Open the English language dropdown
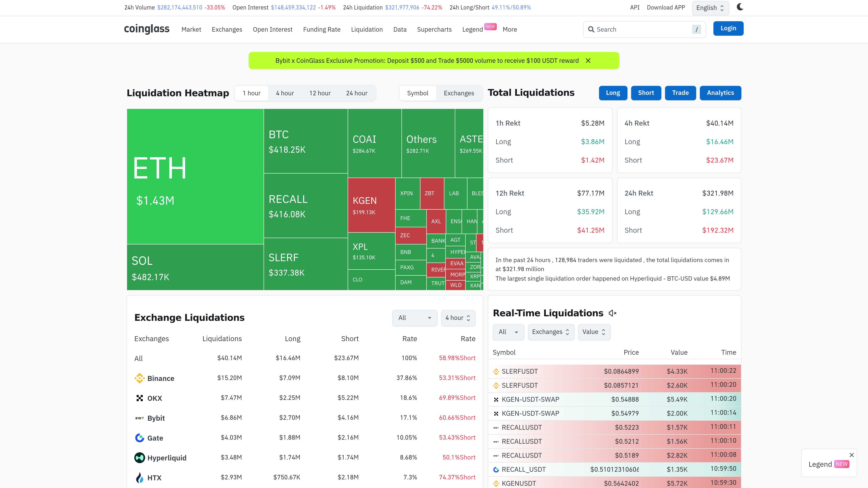868x488 pixels. pyautogui.click(x=710, y=8)
